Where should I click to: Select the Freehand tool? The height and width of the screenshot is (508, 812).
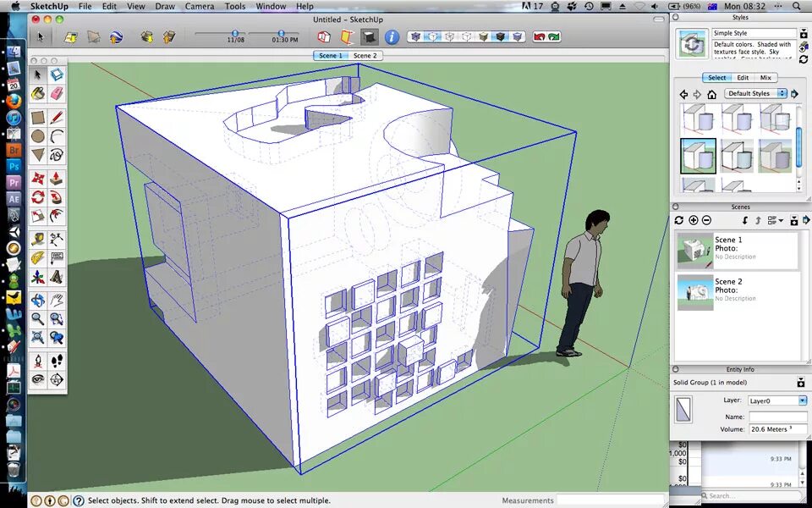coord(57,155)
